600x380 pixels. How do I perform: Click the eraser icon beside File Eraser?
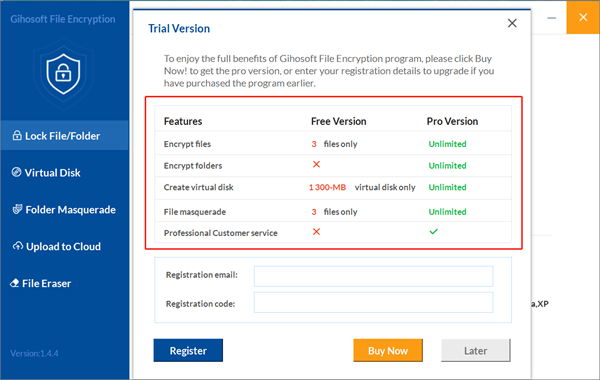click(15, 283)
